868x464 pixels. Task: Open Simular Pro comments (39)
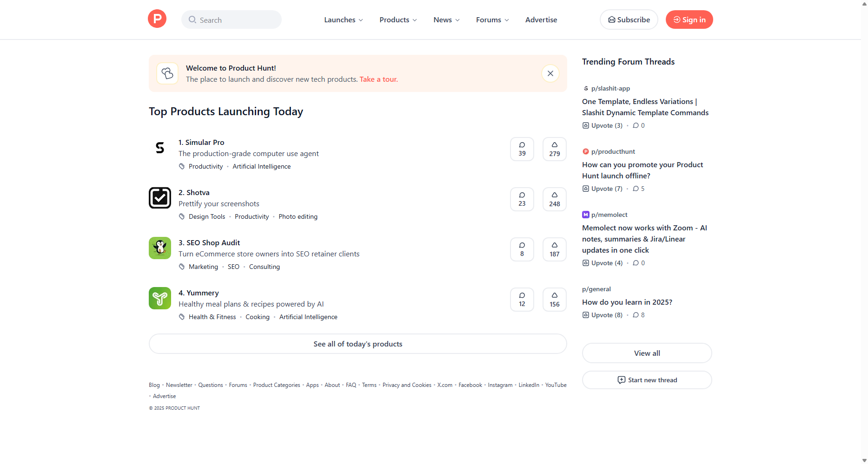click(x=522, y=149)
